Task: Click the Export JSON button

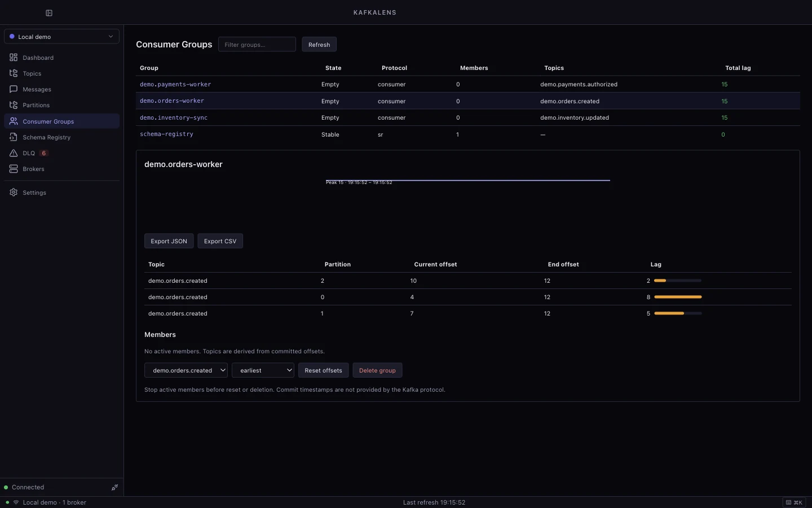Action: coord(169,241)
